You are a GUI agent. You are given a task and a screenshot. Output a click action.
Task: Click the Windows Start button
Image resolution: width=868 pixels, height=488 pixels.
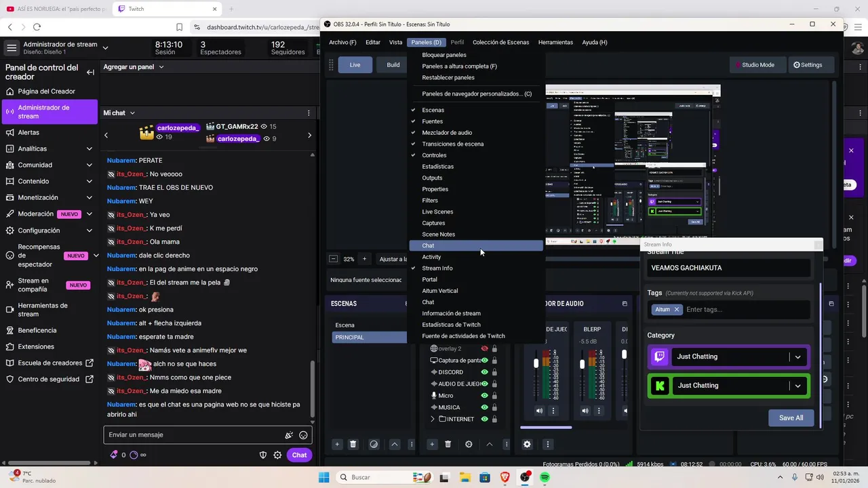(323, 477)
